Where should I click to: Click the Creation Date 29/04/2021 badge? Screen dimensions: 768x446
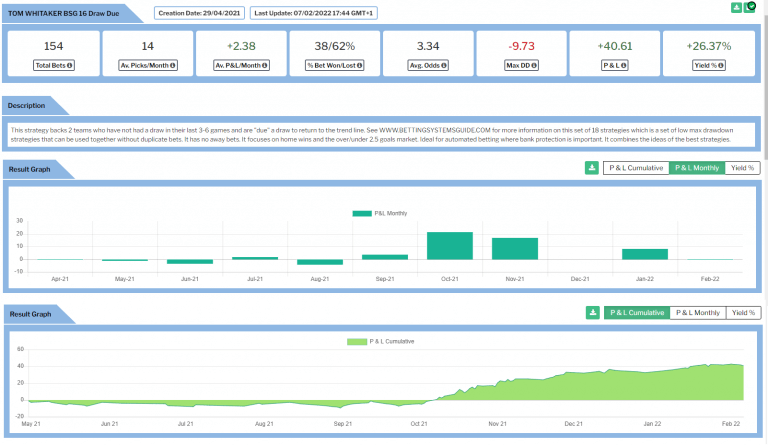pos(199,13)
